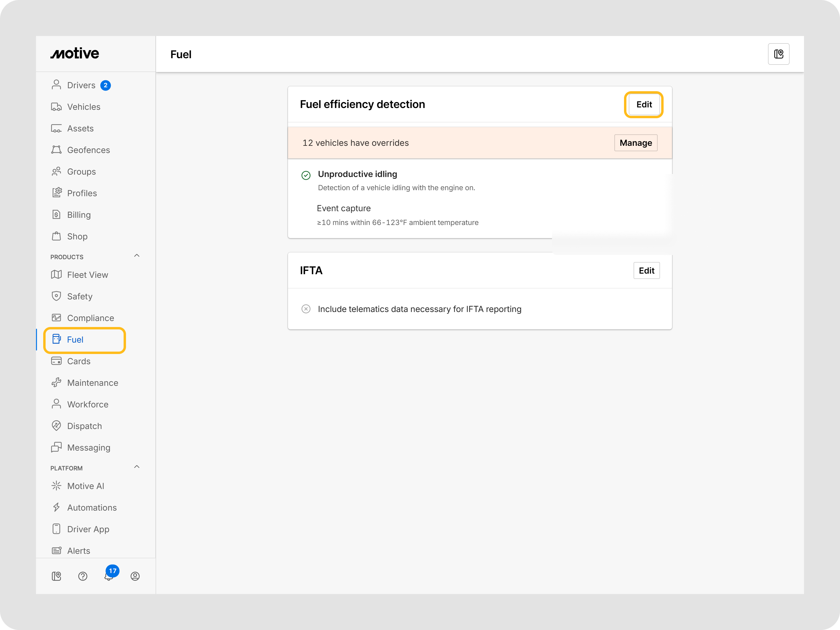The image size is (840, 630).
Task: Click the map book button in top header
Action: coord(778,54)
